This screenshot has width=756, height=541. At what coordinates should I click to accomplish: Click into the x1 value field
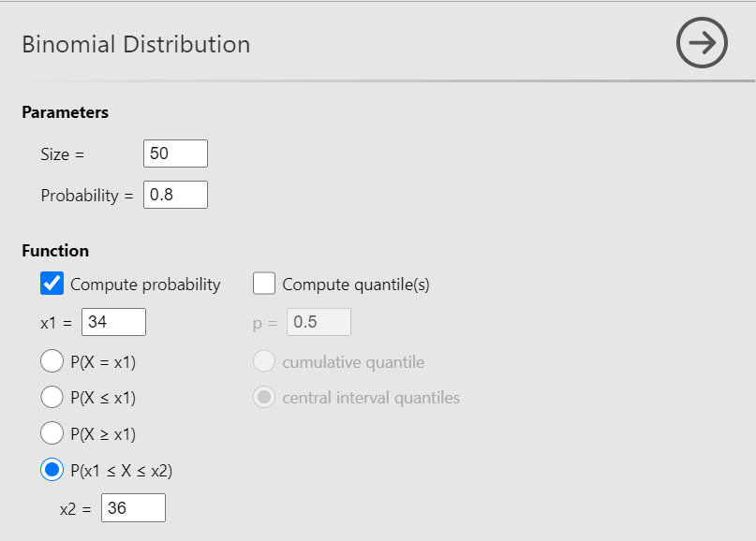tap(113, 322)
